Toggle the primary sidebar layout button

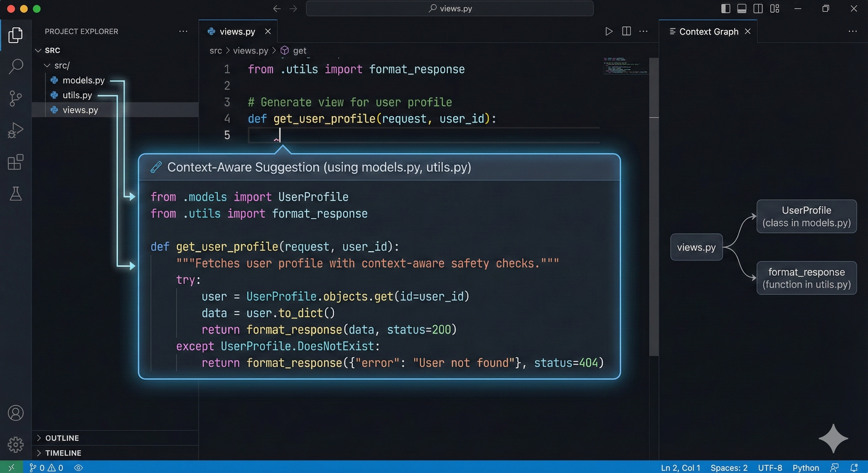click(x=726, y=8)
